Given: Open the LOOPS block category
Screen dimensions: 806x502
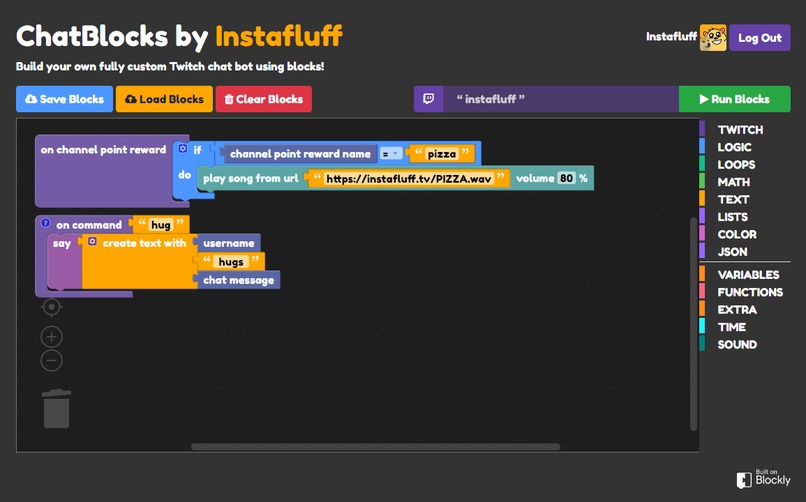Looking at the screenshot, I should [x=736, y=164].
